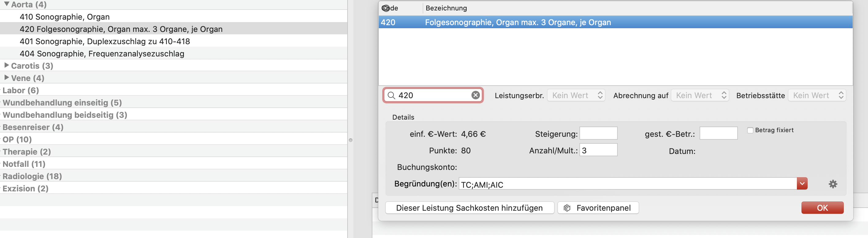Click the gest. €-Betr. field
868x238 pixels.
click(718, 133)
